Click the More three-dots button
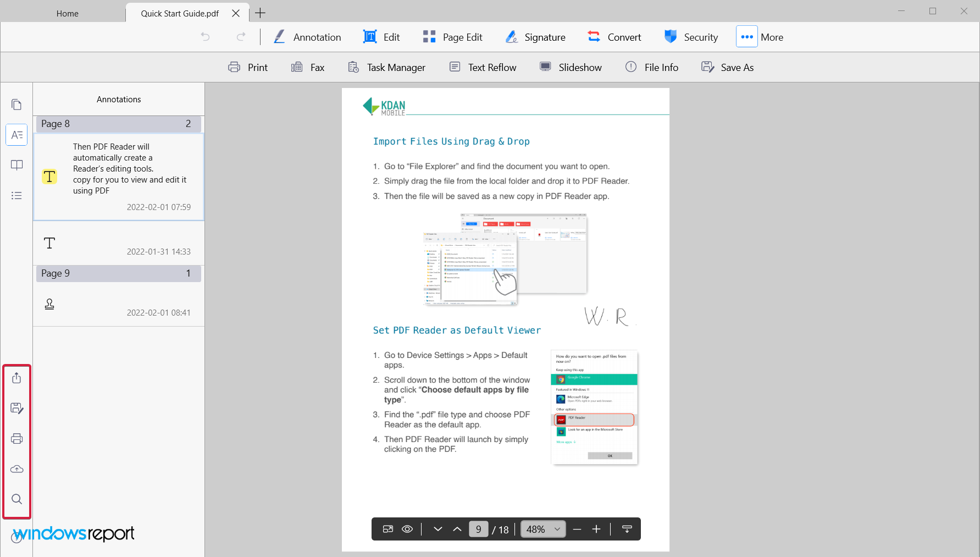 [746, 37]
